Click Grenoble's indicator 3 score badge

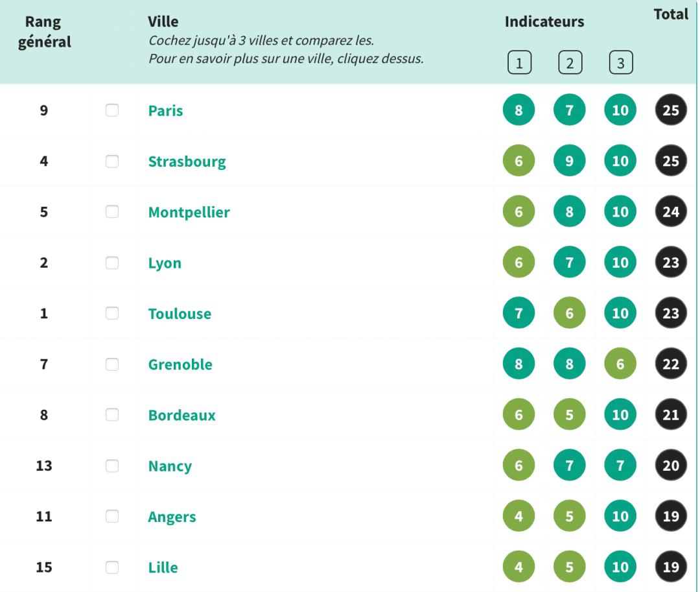click(620, 364)
